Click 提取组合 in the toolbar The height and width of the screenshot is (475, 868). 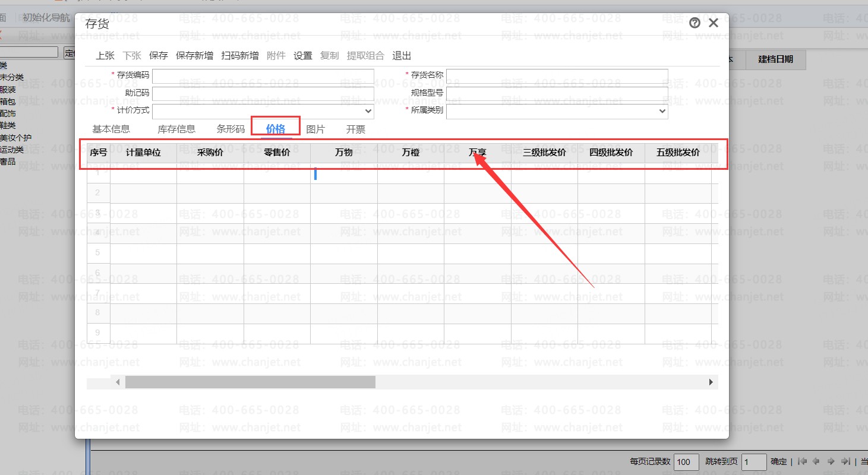point(365,56)
